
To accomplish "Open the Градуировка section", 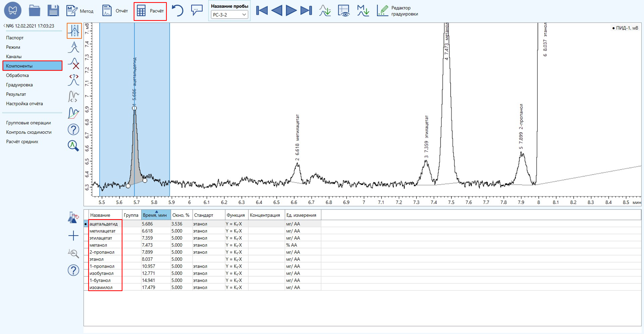I will pos(19,85).
